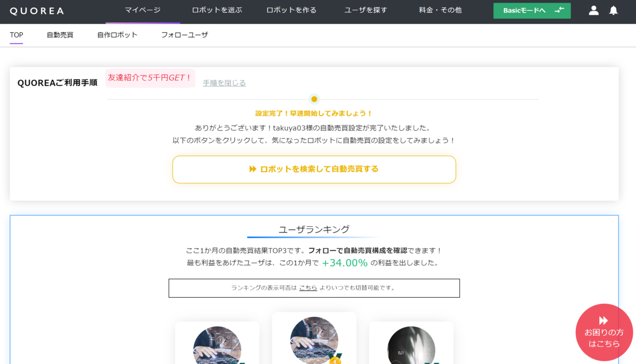Open the right ranking user avatar
This screenshot has height=364, width=636.
(x=411, y=345)
